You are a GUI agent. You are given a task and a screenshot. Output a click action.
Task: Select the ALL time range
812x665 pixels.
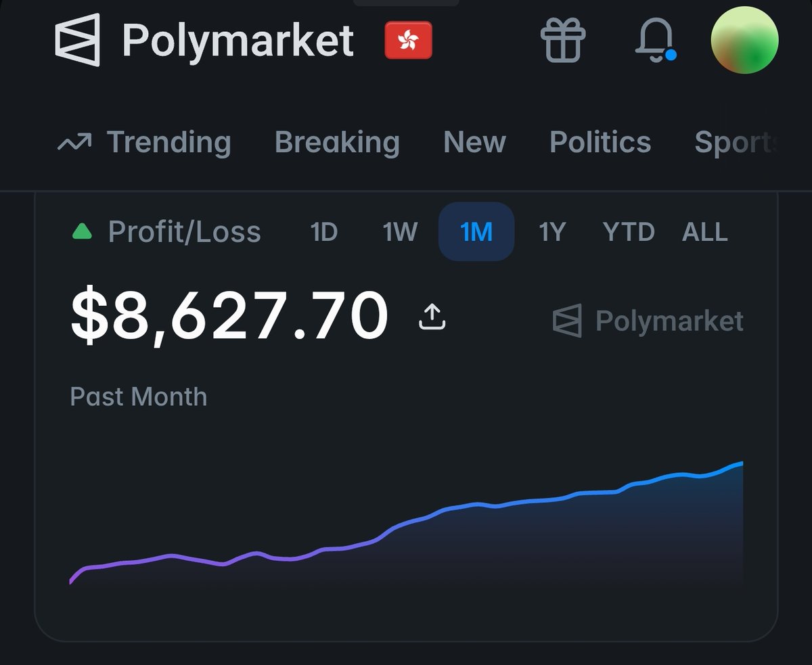pyautogui.click(x=705, y=232)
